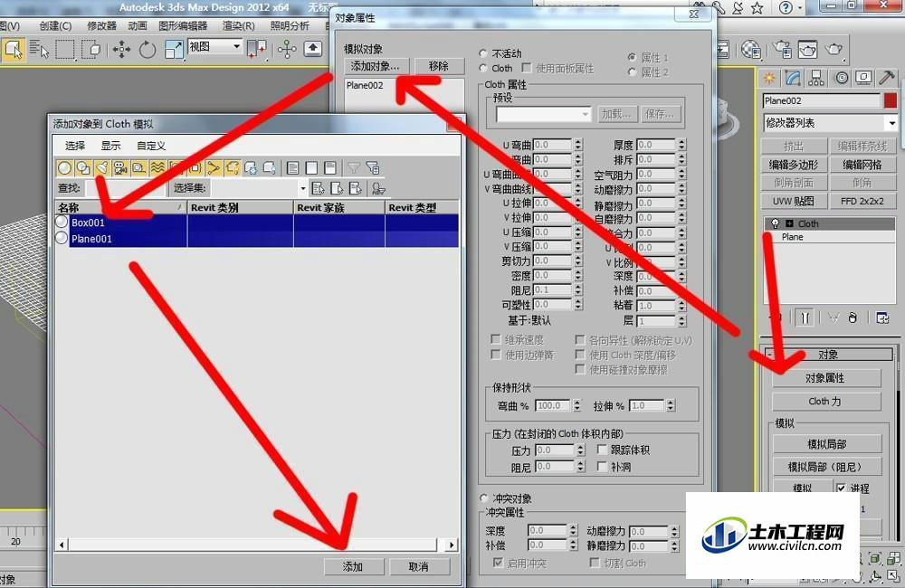The width and height of the screenshot is (905, 588).
Task: Open Render Setup teapot icon
Action: click(x=782, y=50)
